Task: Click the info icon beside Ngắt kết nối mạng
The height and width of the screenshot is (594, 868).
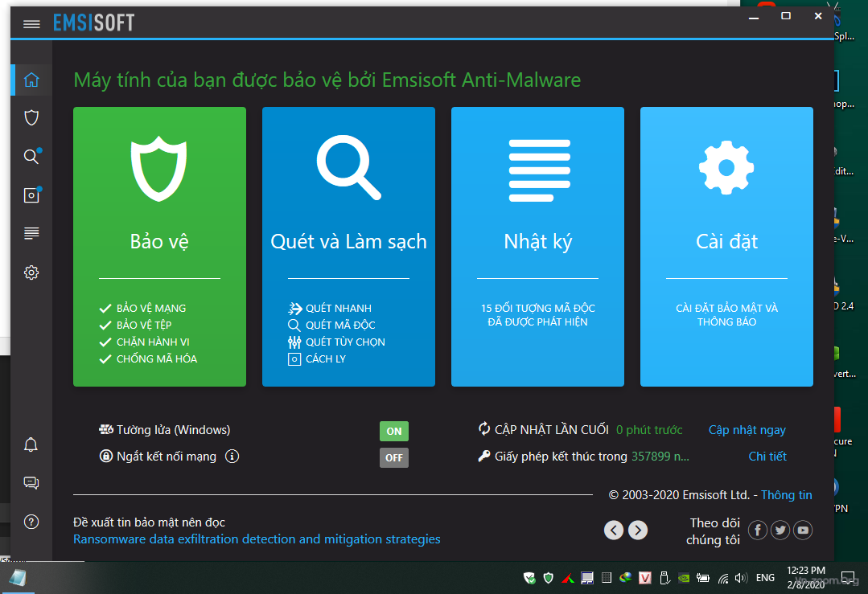Action: pyautogui.click(x=232, y=457)
